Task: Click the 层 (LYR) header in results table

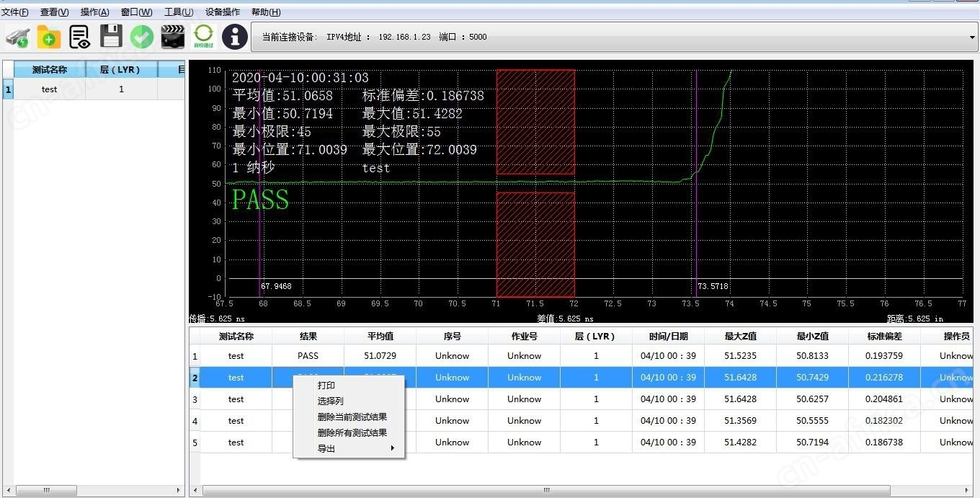Action: [596, 337]
